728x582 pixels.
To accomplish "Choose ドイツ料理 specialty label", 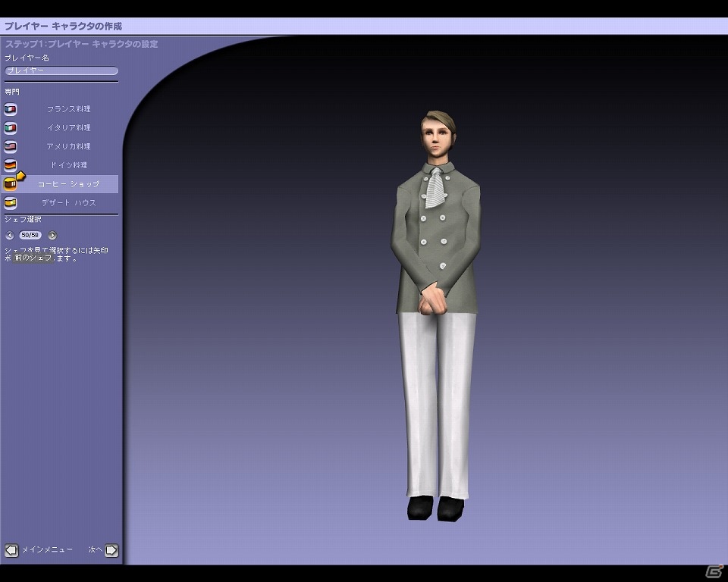I will (x=69, y=165).
